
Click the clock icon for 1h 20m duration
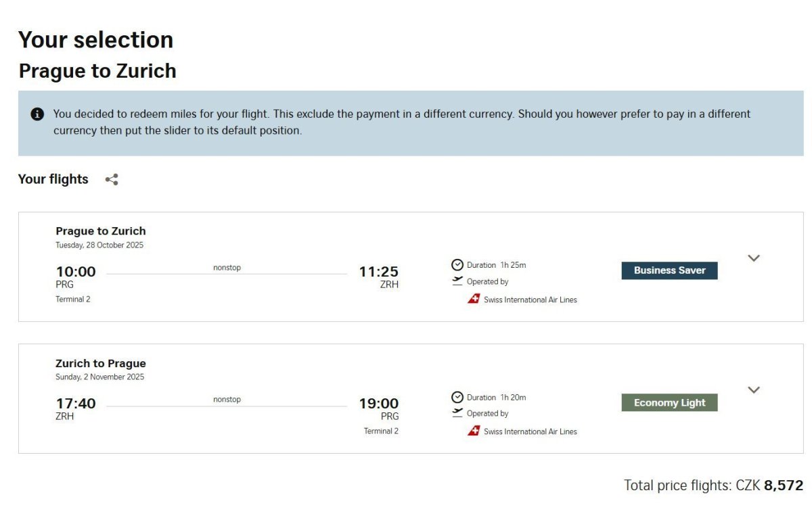point(457,398)
